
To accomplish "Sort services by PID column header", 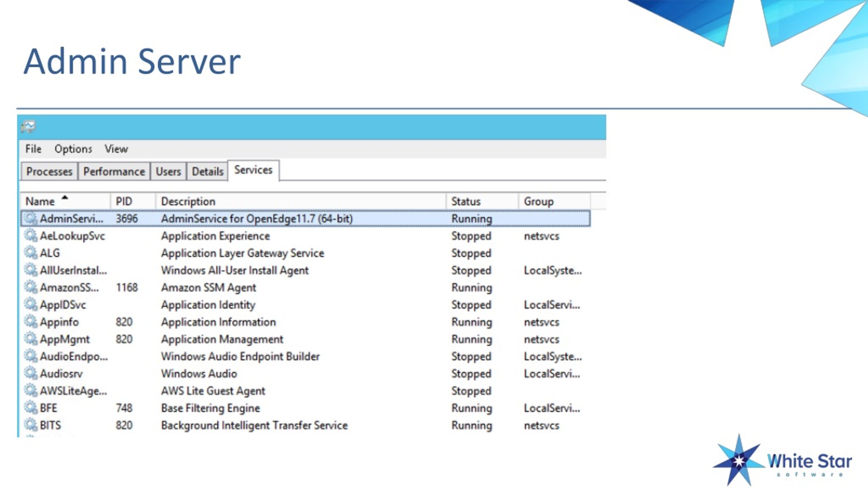I will pos(133,201).
